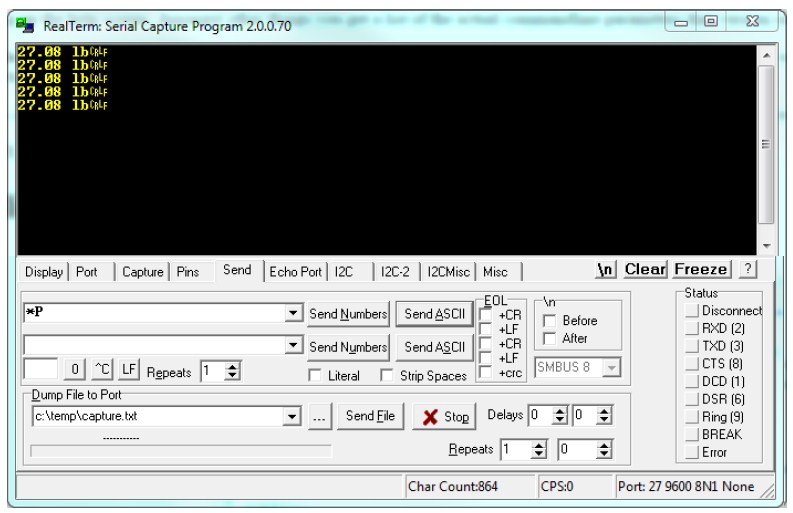Open the I2C tab
This screenshot has width=793, height=513.
point(344,272)
